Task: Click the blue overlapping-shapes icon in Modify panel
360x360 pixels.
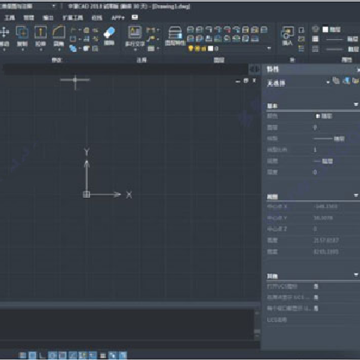Action: coord(73,49)
